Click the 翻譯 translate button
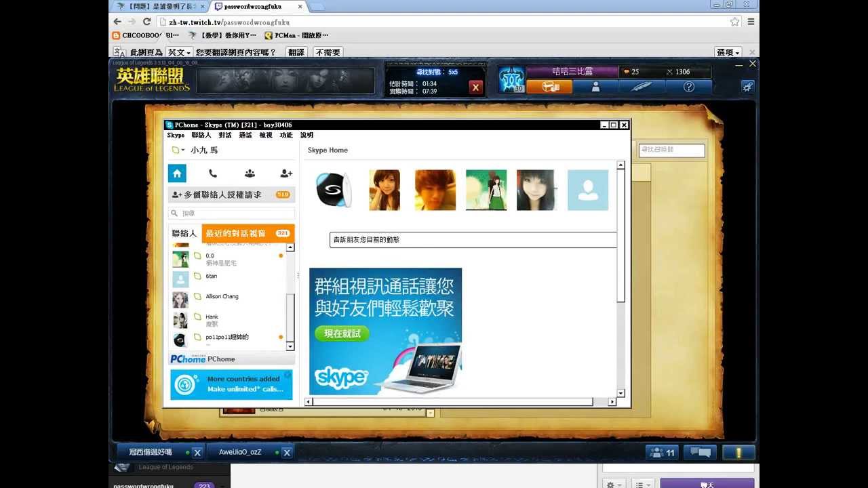Screen dimensions: 868x488 point(296,52)
